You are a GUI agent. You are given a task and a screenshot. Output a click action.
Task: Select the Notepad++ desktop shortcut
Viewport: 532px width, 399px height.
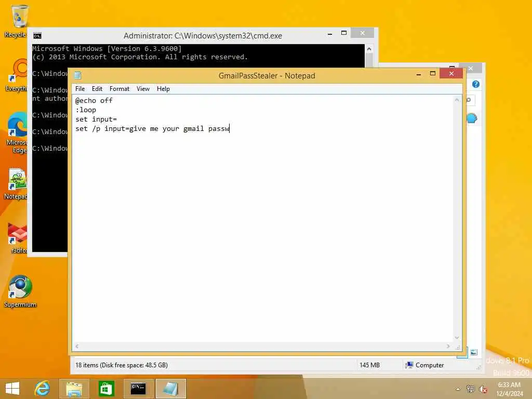16,184
